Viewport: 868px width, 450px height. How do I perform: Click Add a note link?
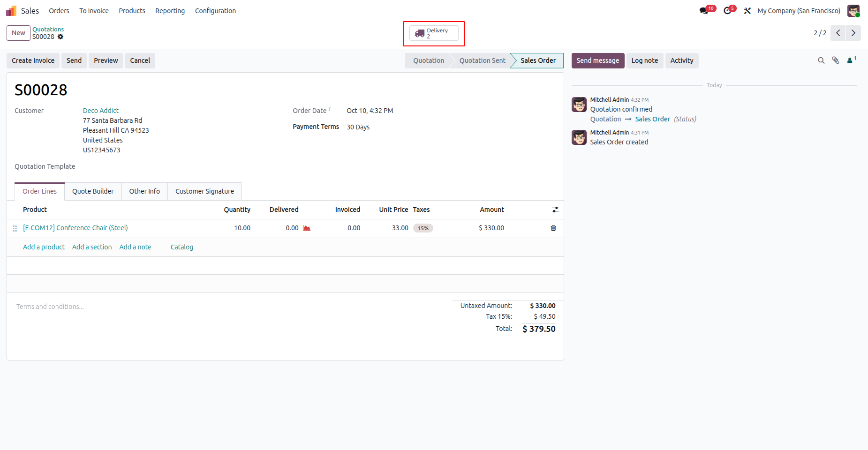click(135, 247)
